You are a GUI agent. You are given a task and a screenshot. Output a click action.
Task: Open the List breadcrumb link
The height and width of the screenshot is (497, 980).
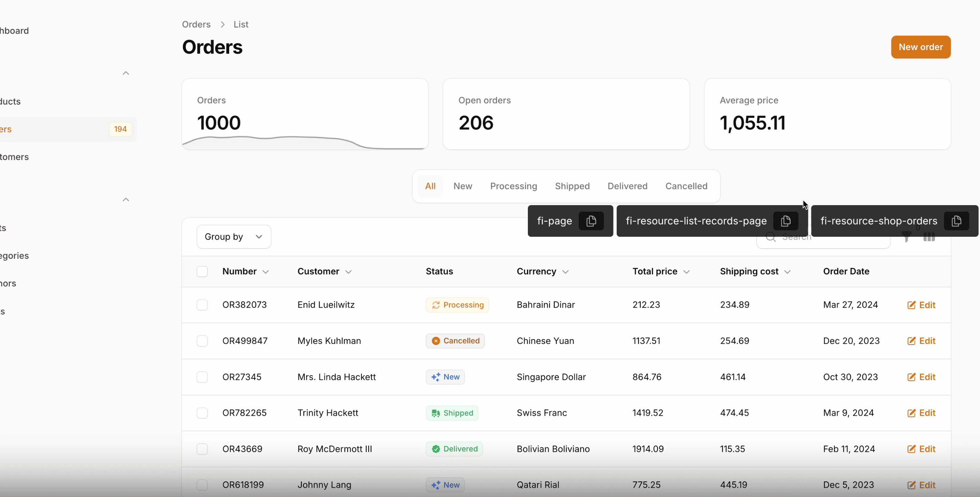click(x=241, y=24)
